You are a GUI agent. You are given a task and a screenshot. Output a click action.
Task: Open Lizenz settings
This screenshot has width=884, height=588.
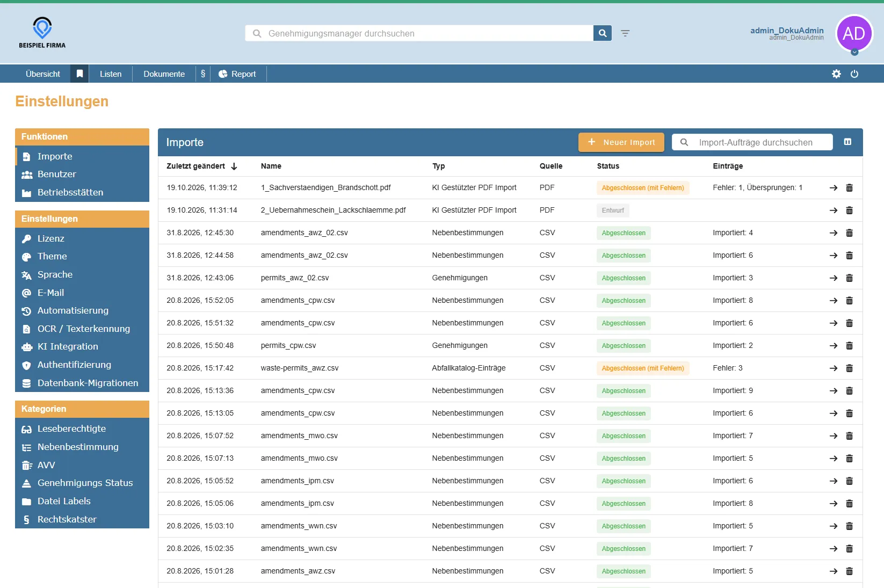pyautogui.click(x=82, y=239)
